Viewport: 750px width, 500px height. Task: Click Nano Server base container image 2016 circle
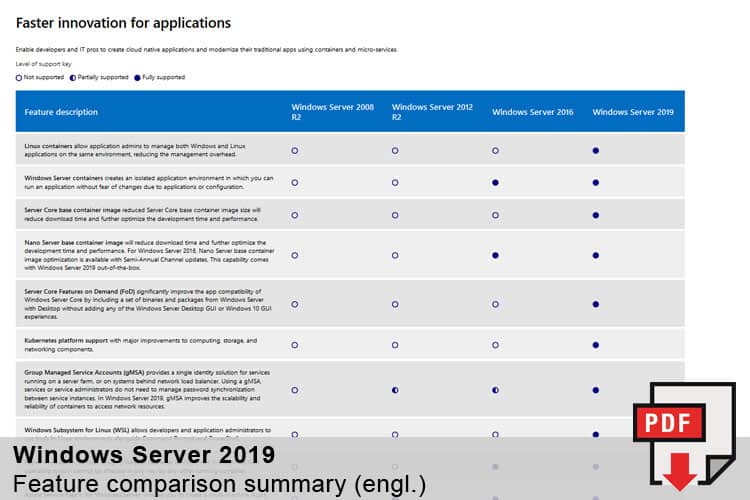[x=495, y=256]
